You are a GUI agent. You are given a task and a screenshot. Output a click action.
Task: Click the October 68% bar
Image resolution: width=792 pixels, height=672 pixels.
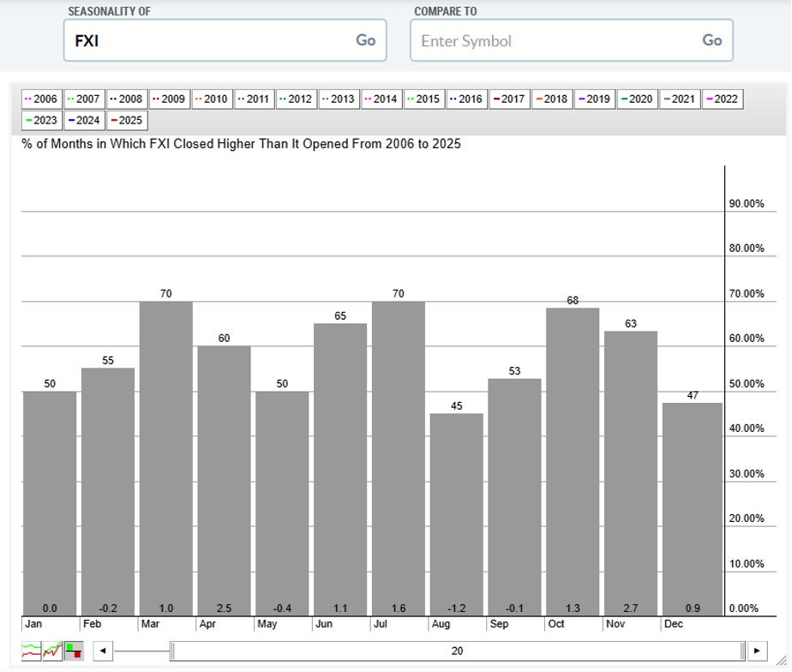pos(573,459)
